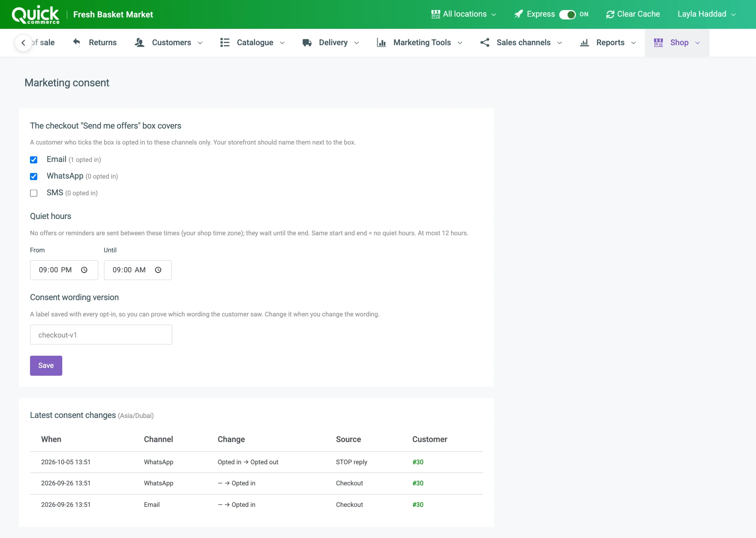This screenshot has height=538, width=756.
Task: Click the Until time input field
Action: pyautogui.click(x=138, y=270)
